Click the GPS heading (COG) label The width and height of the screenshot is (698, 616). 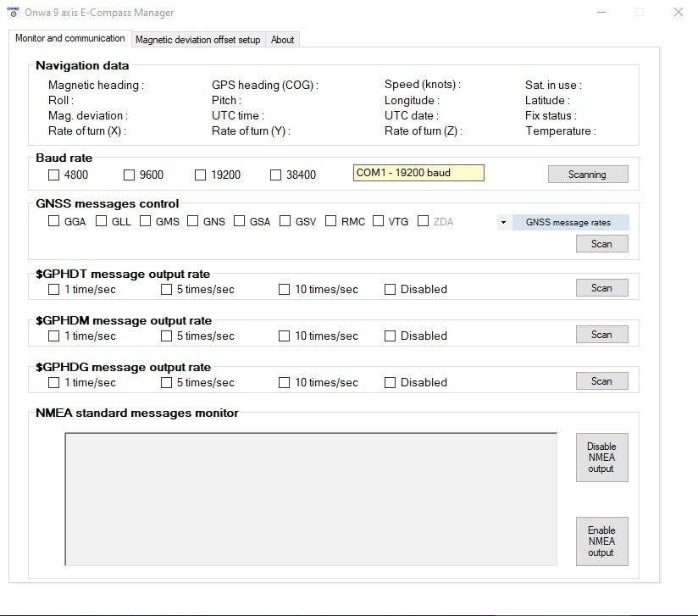(x=265, y=85)
